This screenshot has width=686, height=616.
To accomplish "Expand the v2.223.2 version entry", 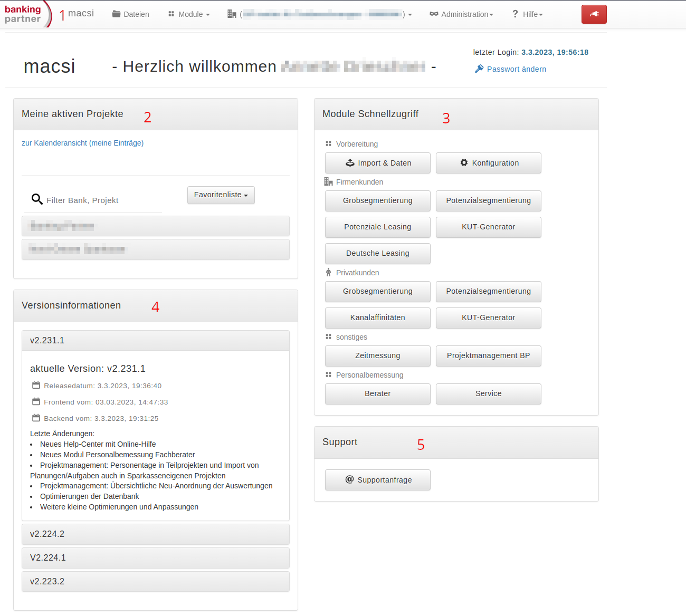I will (x=156, y=582).
